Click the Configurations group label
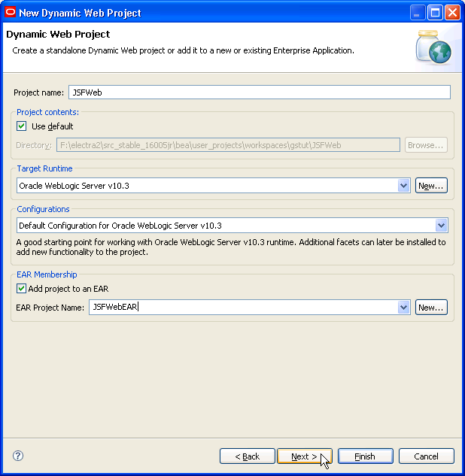The height and width of the screenshot is (476, 465). pos(43,209)
